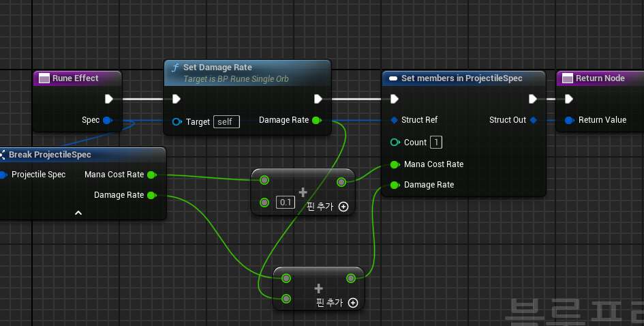This screenshot has width=644, height=326.
Task: Click the Return Value input pin
Action: (569, 120)
